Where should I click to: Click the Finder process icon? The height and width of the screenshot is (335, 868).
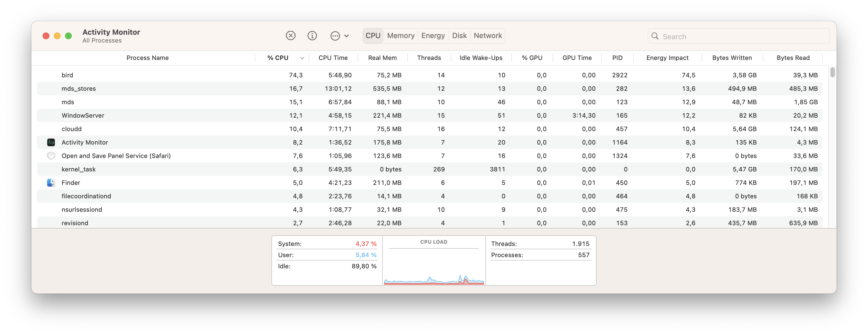[x=51, y=183]
